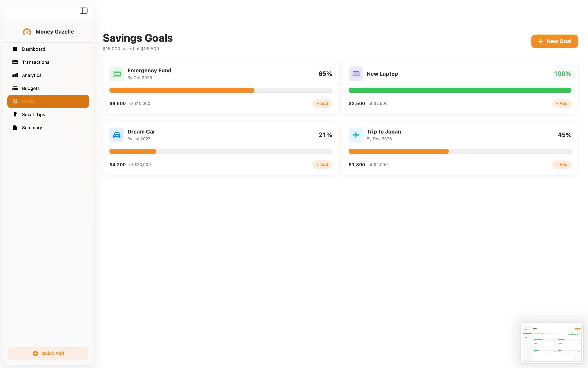Click the Savings Goals heading
The height and width of the screenshot is (368, 588).
[x=138, y=38]
